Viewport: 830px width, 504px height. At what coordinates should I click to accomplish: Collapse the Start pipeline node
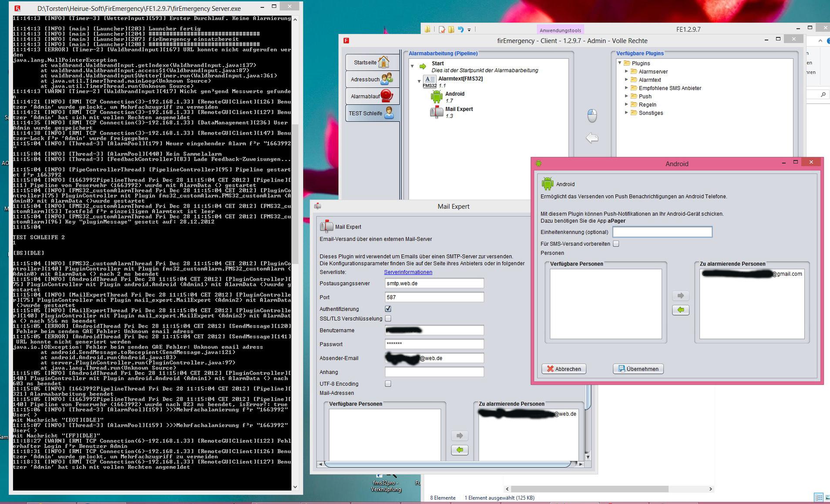click(412, 66)
